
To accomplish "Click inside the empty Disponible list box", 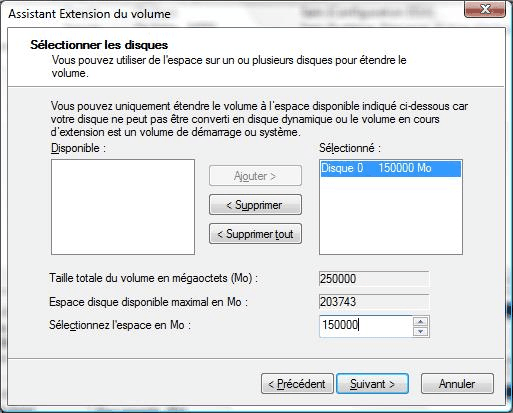I will point(123,207).
